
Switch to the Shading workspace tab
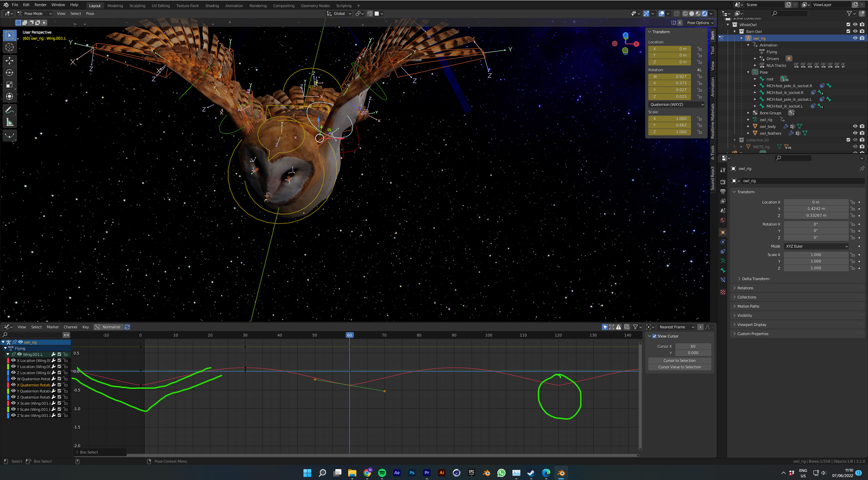212,5
